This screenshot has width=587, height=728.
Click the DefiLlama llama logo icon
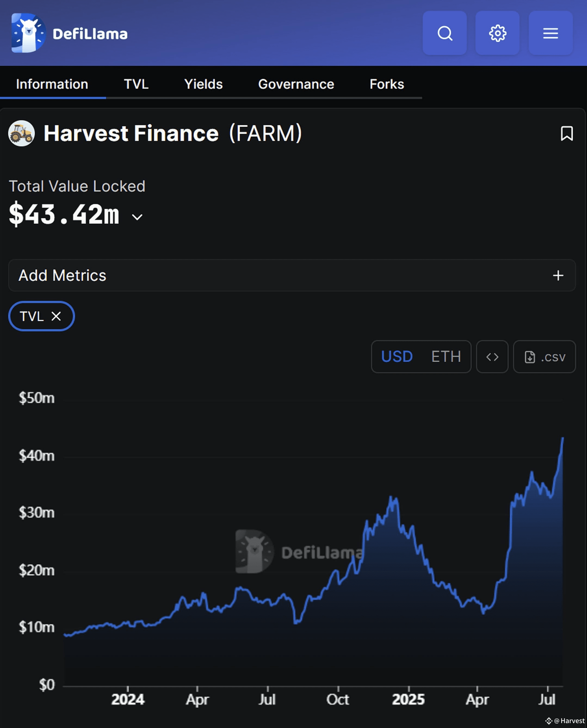pos(28,33)
